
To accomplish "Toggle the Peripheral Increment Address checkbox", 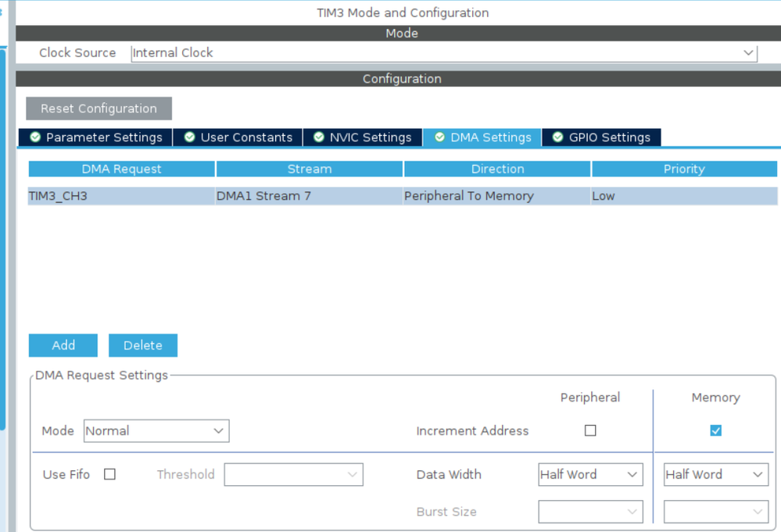I will (x=590, y=430).
